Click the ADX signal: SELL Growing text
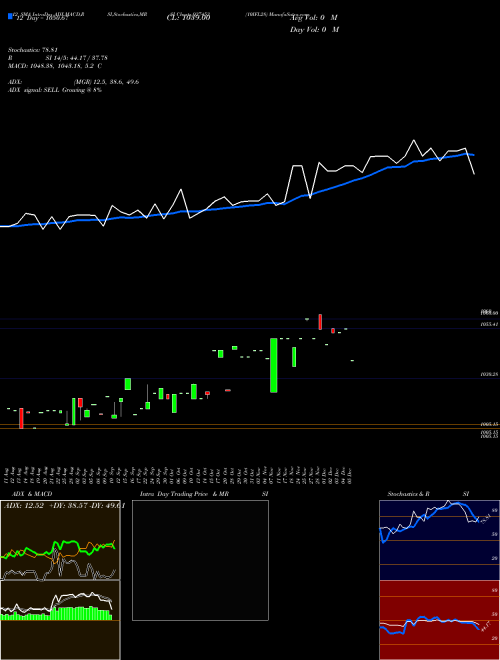500x660 pixels. point(55,90)
